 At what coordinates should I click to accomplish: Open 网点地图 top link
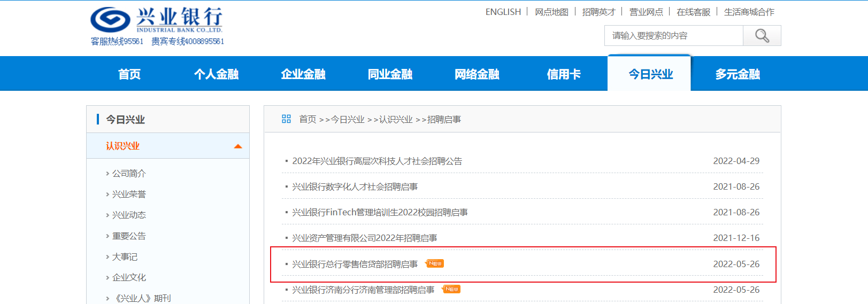pos(551,12)
